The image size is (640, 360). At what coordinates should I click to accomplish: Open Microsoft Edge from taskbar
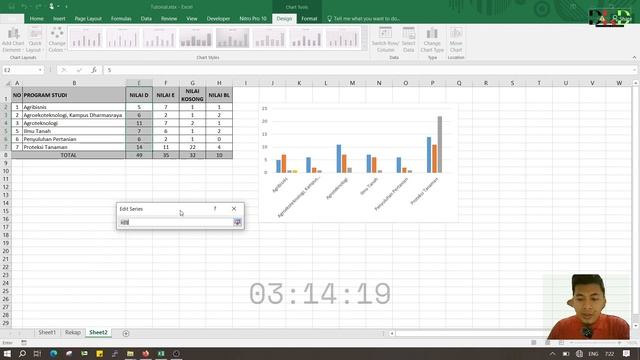tap(53, 353)
